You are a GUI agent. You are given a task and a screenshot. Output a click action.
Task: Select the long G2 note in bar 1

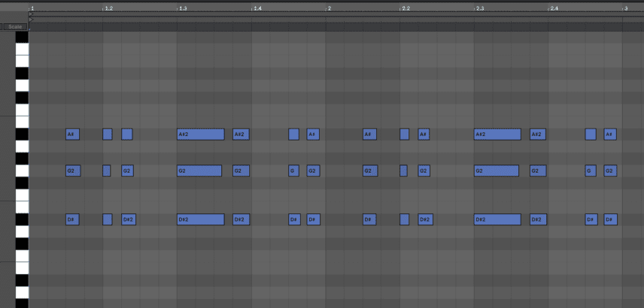(199, 171)
